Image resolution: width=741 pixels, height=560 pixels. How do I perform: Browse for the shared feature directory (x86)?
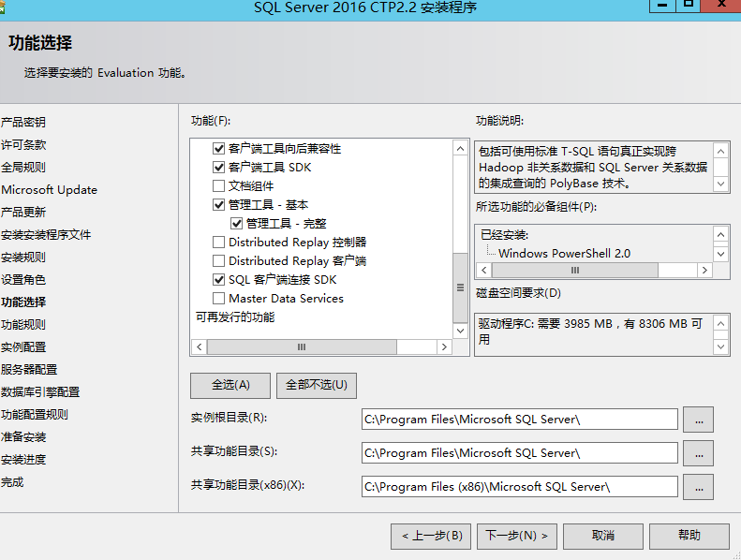[698, 486]
